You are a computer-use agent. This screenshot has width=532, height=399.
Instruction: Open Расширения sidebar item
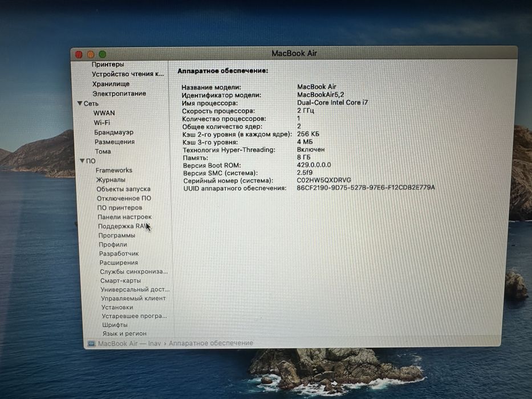point(119,263)
